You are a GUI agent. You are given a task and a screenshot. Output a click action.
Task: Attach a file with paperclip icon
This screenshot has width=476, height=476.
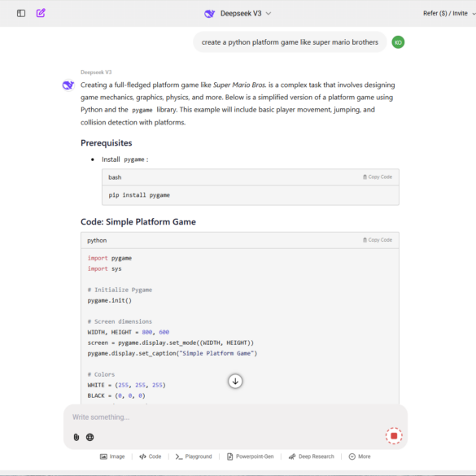76,437
